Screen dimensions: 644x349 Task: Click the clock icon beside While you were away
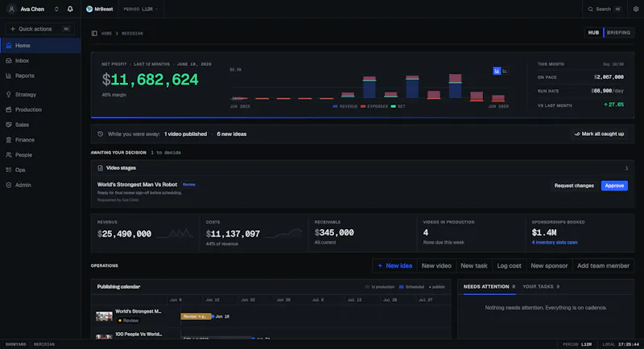tap(100, 133)
